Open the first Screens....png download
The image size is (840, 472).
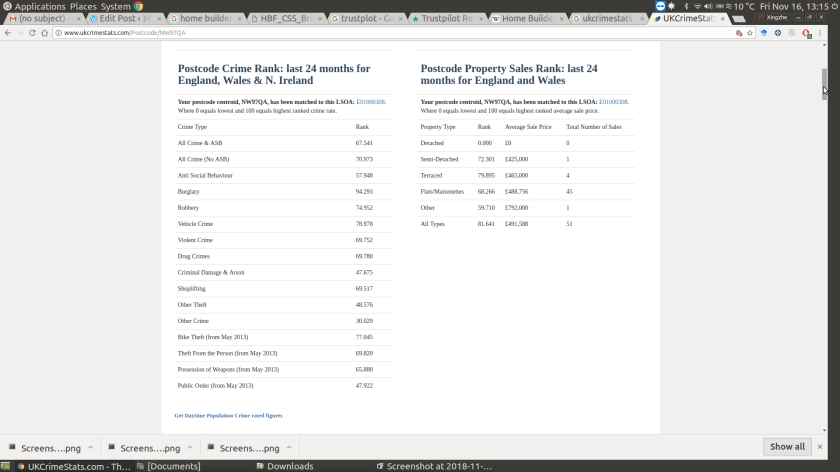(45, 448)
